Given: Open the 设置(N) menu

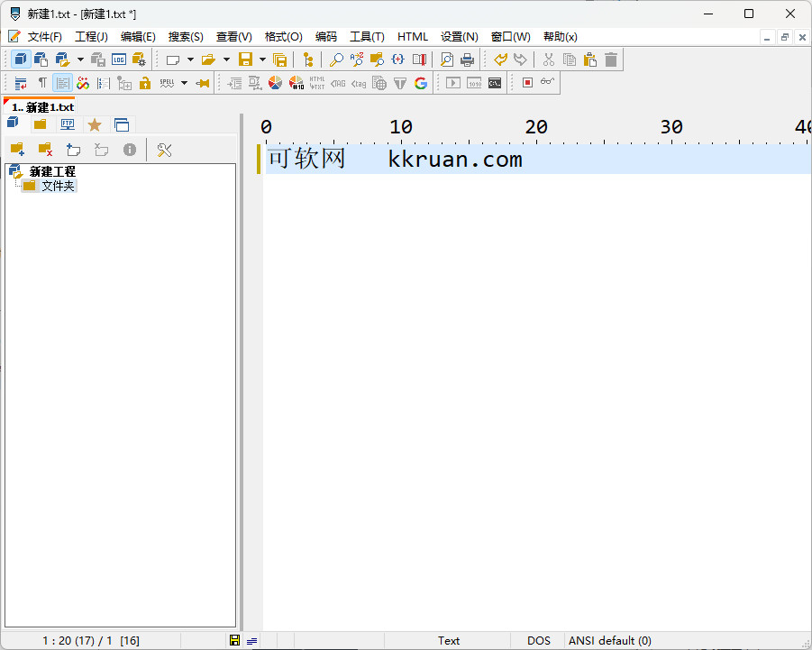Looking at the screenshot, I should [460, 37].
